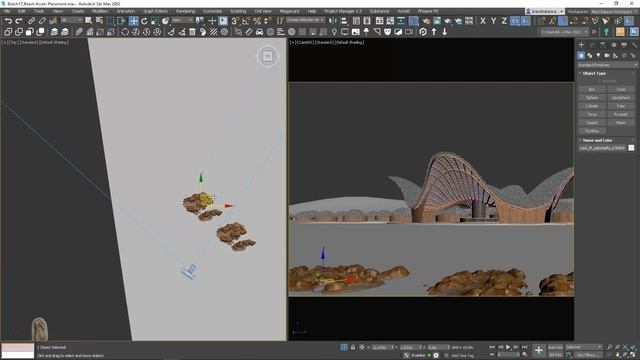Screen dimensions: 640x360
Task: Open the blackbalance user account dropdown
Action: click(x=545, y=11)
